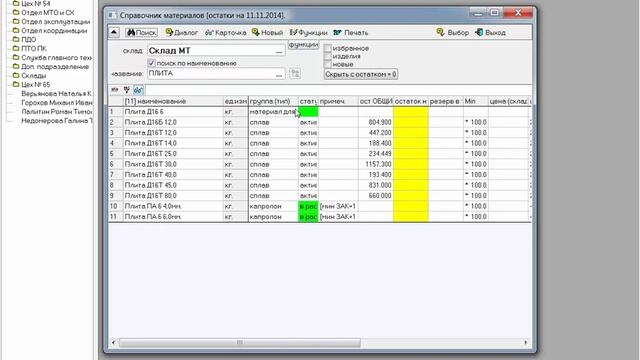This screenshot has width=640, height=360.
Task: Click the Выход exit toolbar button
Action: tap(490, 32)
